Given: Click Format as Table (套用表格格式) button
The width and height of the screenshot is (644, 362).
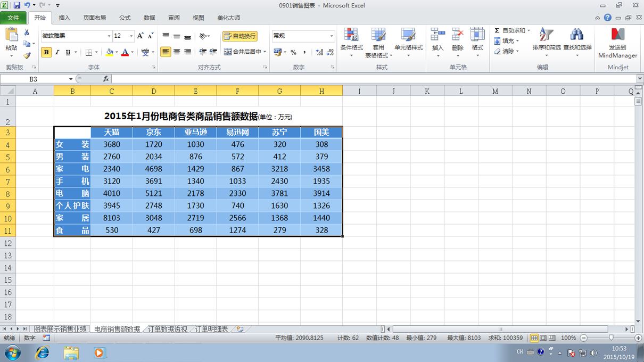Looking at the screenshot, I should 378,43.
